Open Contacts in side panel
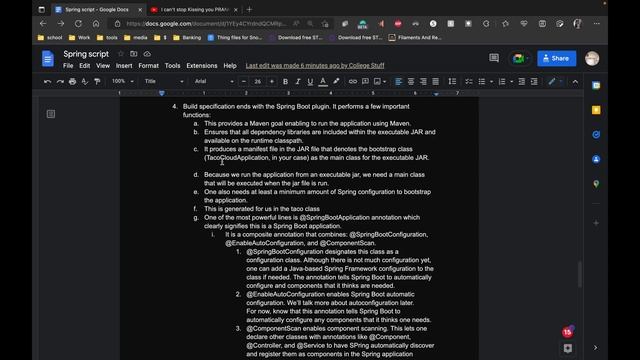 [x=596, y=159]
